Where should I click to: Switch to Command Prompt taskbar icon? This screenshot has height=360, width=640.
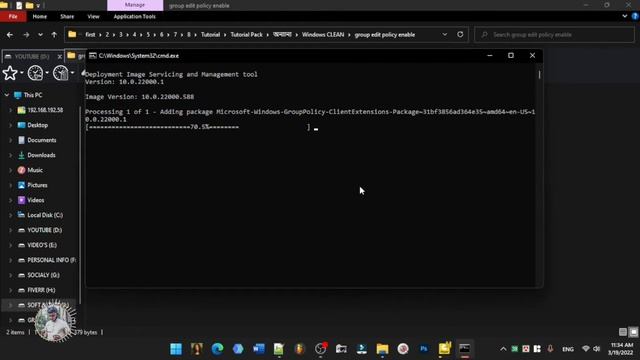click(x=464, y=349)
